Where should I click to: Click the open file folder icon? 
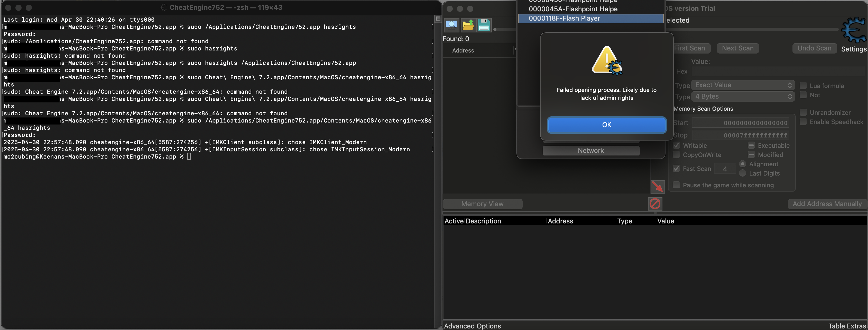(468, 25)
